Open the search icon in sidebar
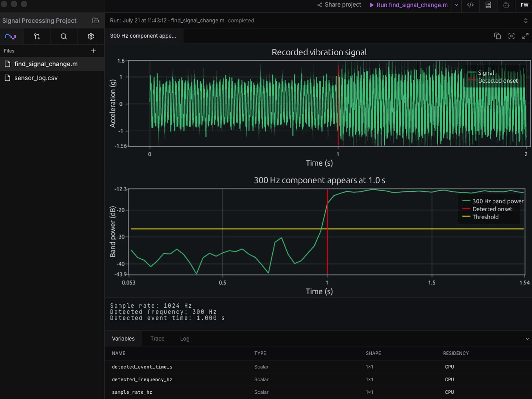Viewport: 532px width, 399px height. click(x=64, y=36)
